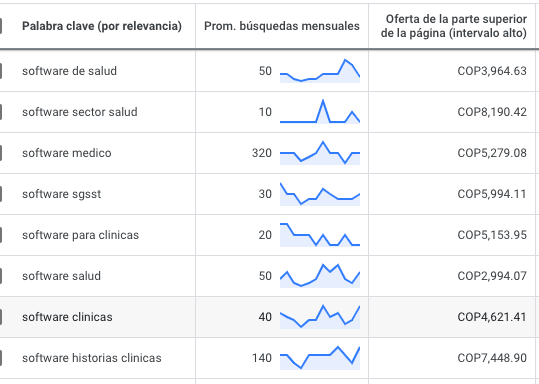Select the keyword software historias clinicas
Viewport: 539px width, 384px height.
click(92, 358)
